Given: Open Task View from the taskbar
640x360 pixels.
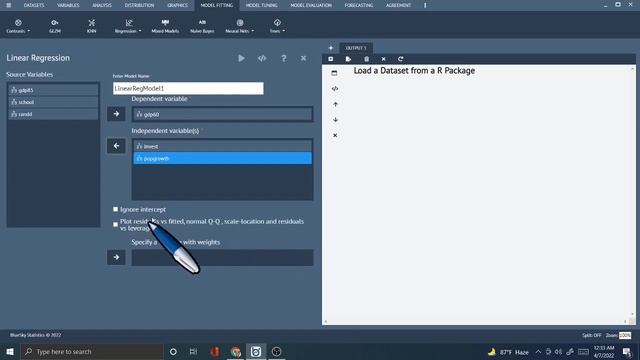Looking at the screenshot, I should pyautogui.click(x=193, y=351).
